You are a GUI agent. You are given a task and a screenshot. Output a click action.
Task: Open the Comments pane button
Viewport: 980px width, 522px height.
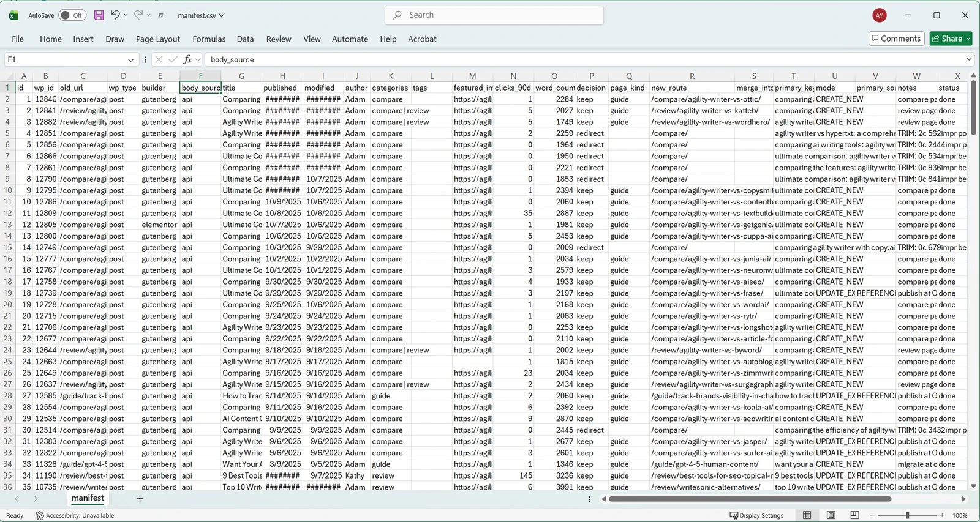896,39
